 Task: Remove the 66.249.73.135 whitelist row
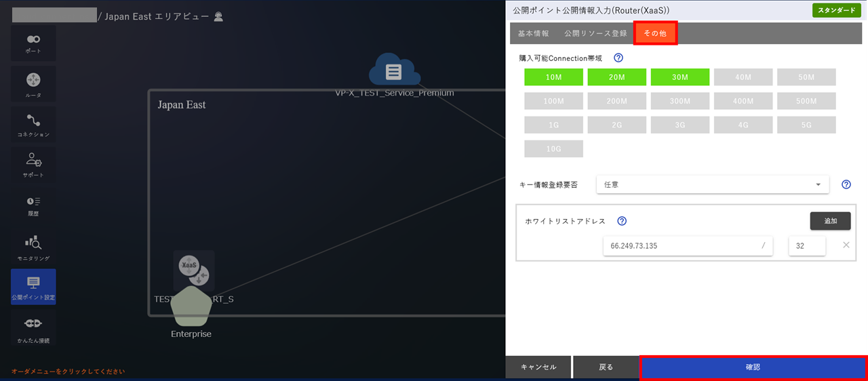point(846,245)
